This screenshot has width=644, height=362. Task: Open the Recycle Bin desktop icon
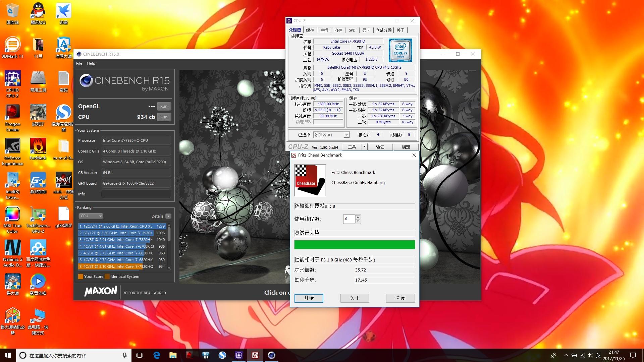coord(12,14)
